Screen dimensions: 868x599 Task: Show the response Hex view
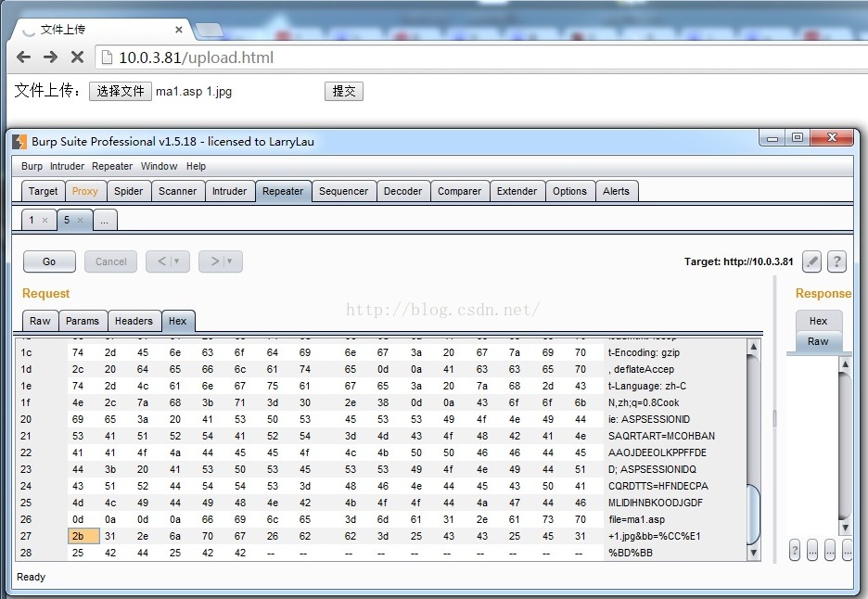click(818, 321)
